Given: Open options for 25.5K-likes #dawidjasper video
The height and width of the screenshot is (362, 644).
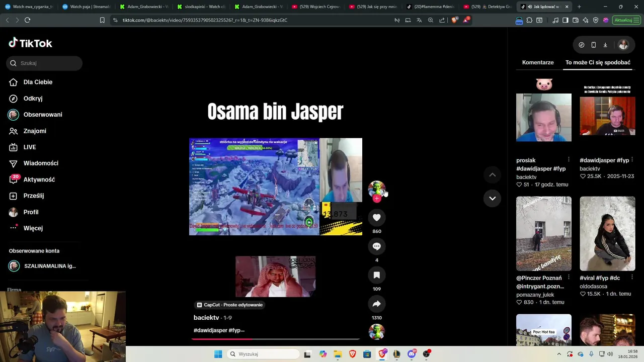Looking at the screenshot, I should [x=632, y=160].
